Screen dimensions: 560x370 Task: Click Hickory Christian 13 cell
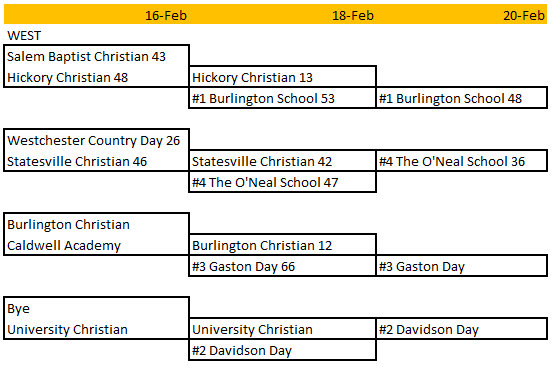[282, 77]
